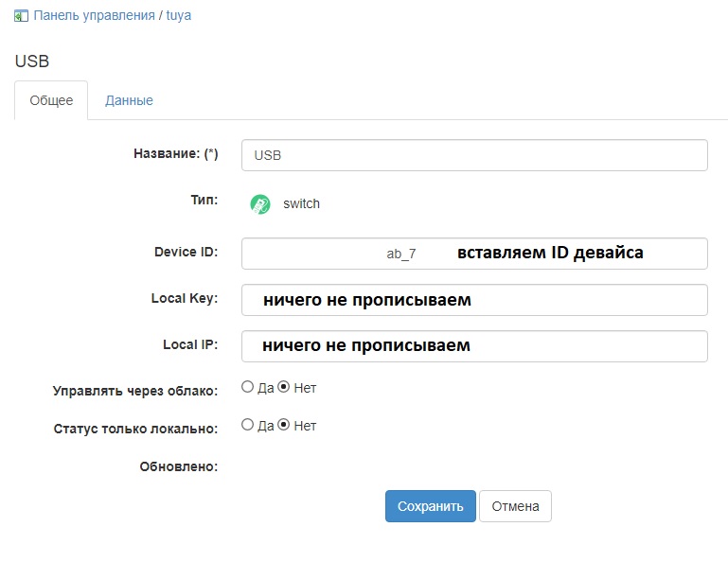Click into the Local IP field
The image size is (728, 562).
(474, 346)
